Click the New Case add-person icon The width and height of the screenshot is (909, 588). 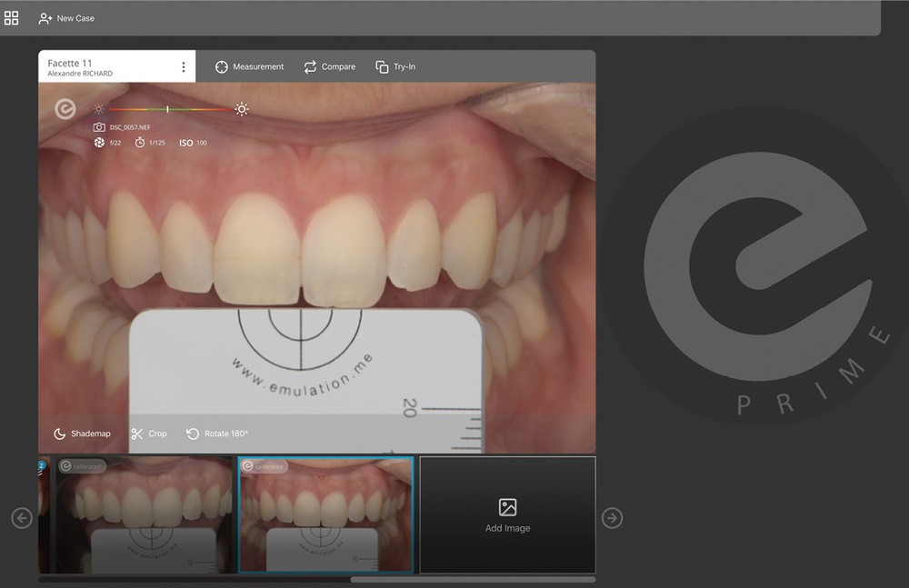pos(45,18)
